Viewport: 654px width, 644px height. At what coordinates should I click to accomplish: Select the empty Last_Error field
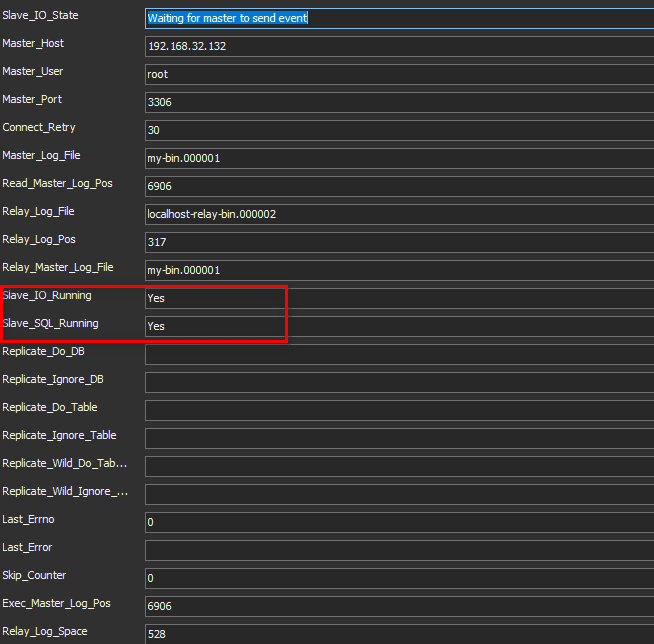[398, 550]
